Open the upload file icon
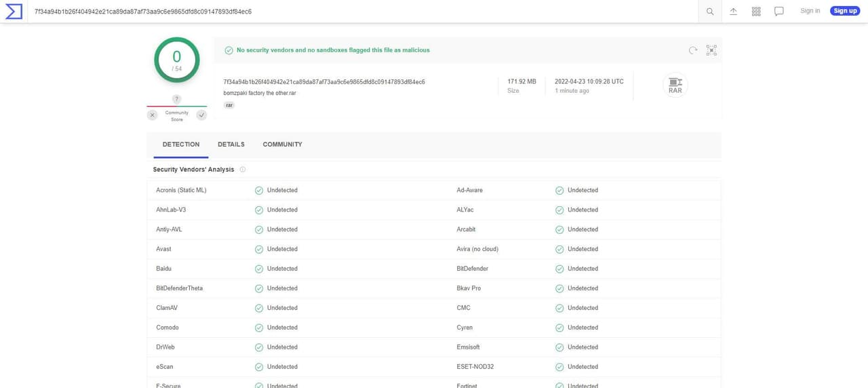This screenshot has height=388, width=868. coord(733,11)
